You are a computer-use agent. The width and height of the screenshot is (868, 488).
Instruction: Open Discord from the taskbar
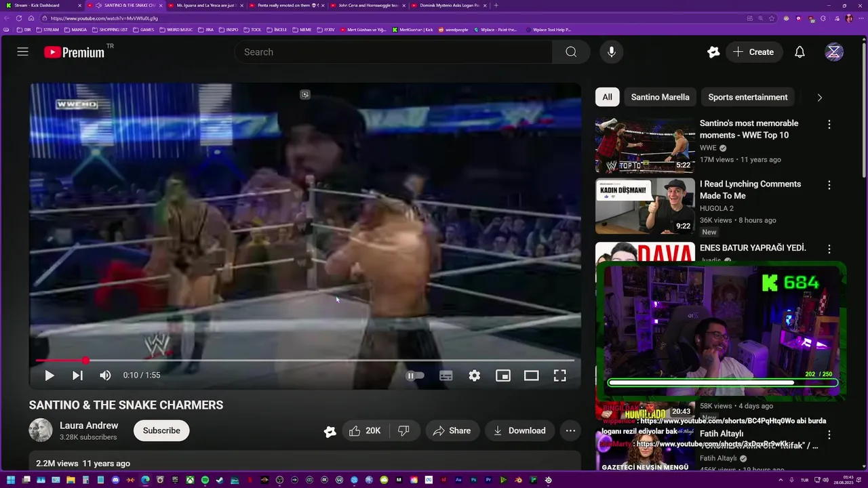tap(115, 480)
